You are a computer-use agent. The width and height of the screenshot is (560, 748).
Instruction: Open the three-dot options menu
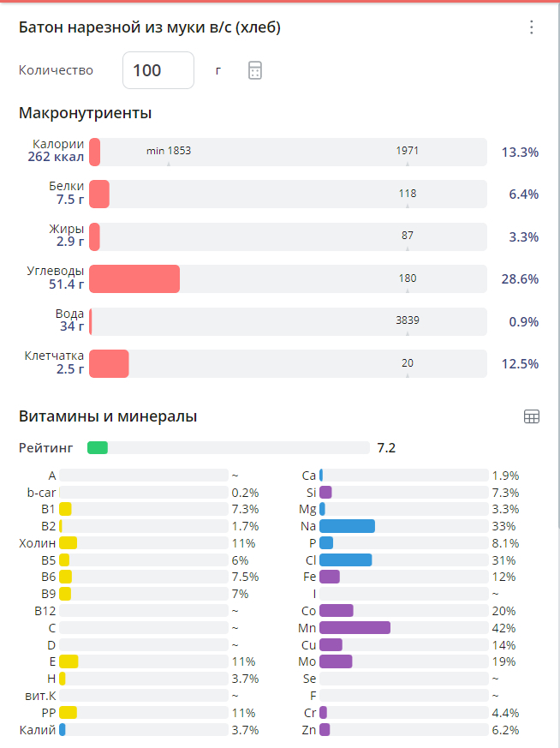tap(531, 27)
